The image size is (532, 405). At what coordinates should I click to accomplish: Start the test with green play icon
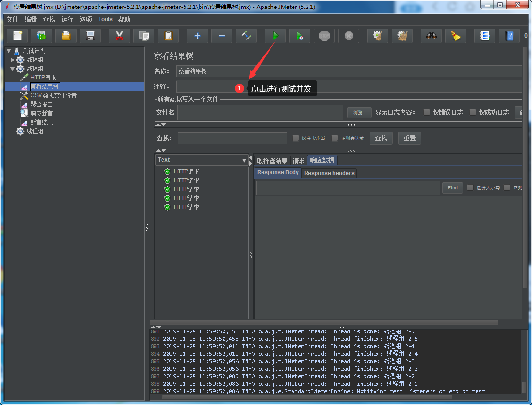(275, 36)
